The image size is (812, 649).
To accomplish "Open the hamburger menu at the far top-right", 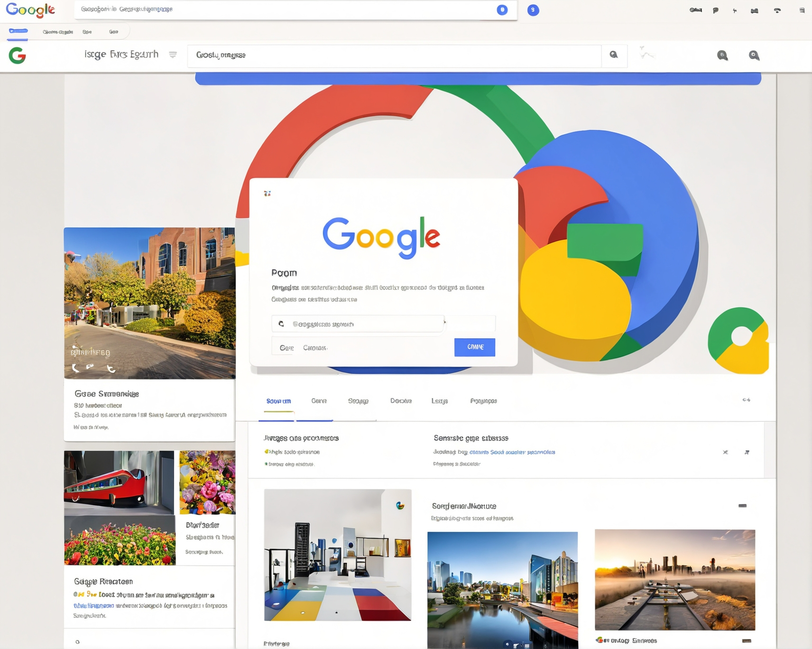I will [802, 10].
